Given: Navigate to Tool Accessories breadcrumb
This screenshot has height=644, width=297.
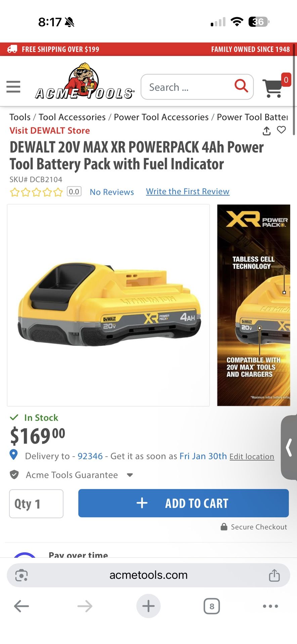Looking at the screenshot, I should [x=72, y=117].
